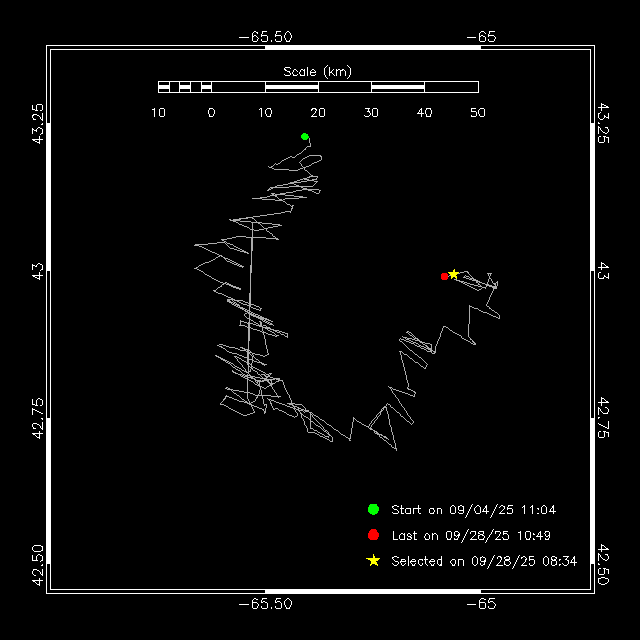Select the yellow star marker on the track

[x=453, y=274]
